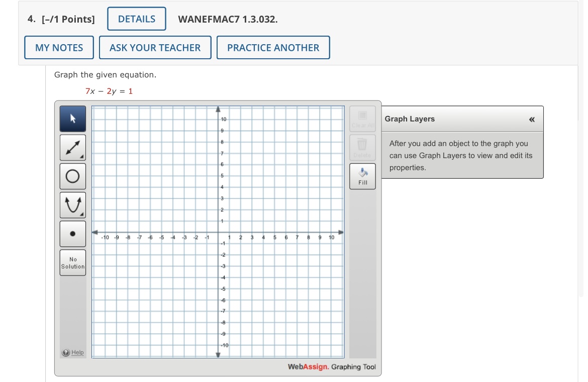
Task: Select the circle tool
Action: pos(73,176)
